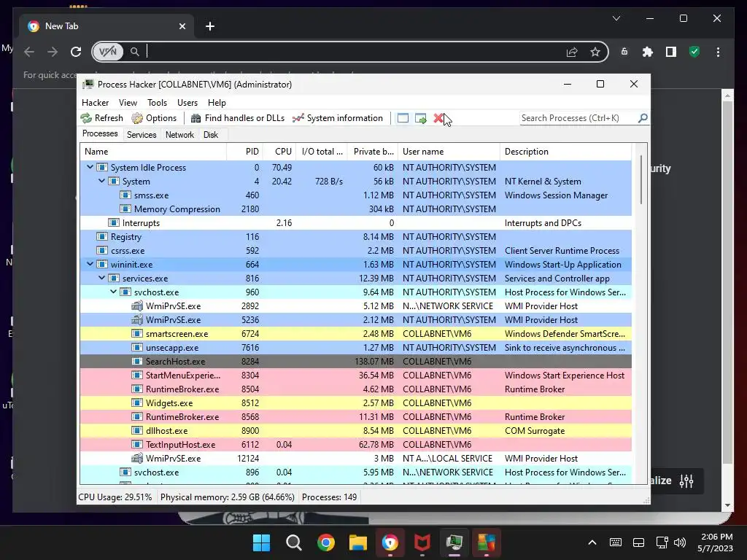Switch to the Services tab
This screenshot has height=560, width=747.
(x=142, y=135)
